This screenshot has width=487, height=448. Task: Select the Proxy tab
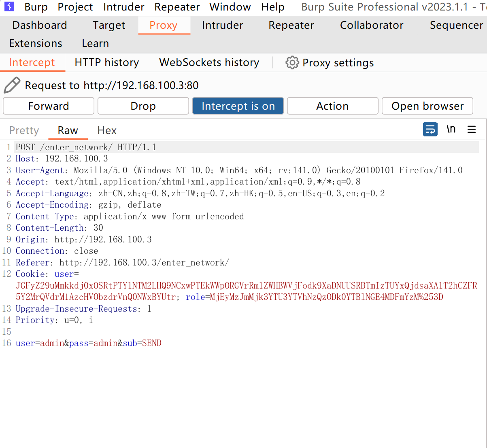point(164,25)
